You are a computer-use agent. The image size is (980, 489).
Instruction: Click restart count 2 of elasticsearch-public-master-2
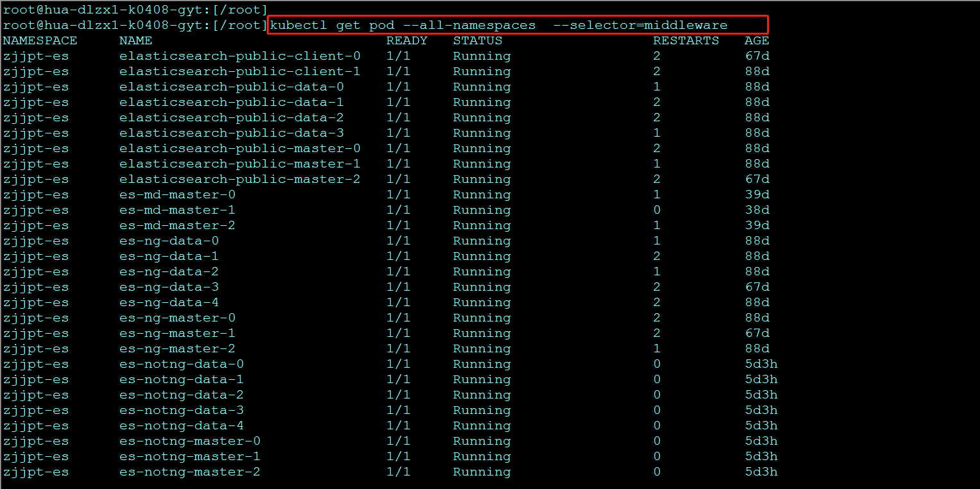tap(657, 179)
